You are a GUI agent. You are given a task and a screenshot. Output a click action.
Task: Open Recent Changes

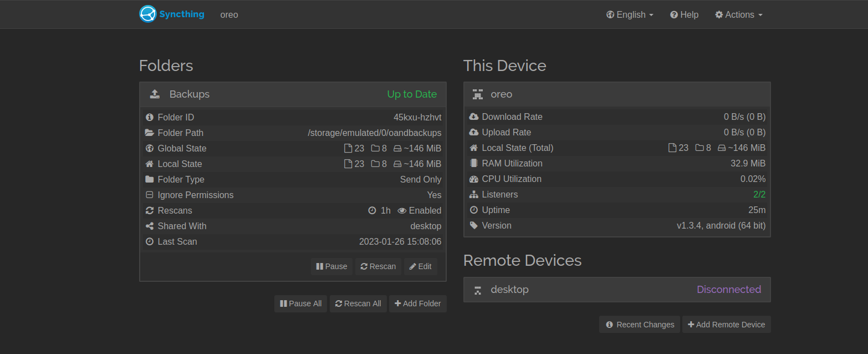pos(640,325)
